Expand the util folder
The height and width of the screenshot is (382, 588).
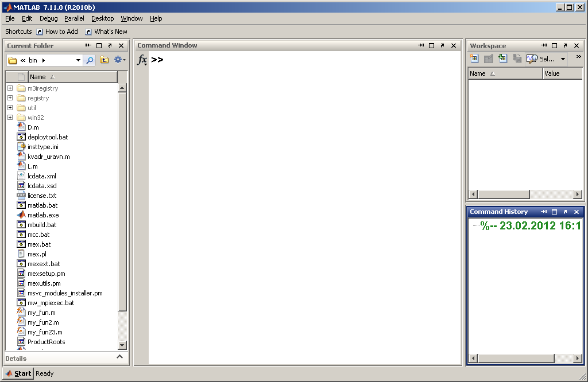10,108
